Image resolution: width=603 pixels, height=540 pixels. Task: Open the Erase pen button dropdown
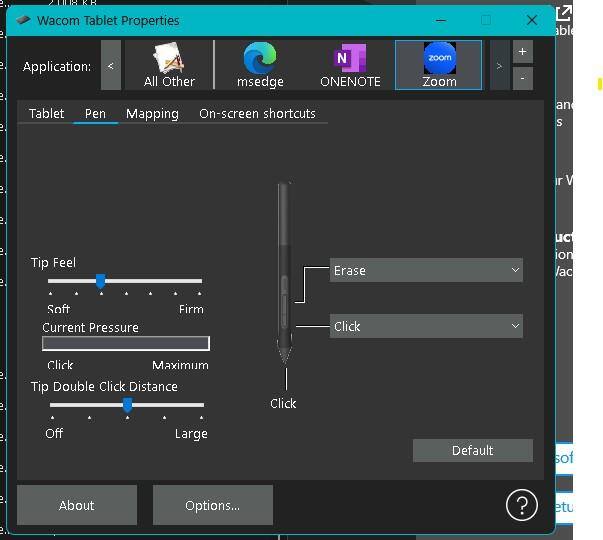click(x=426, y=270)
